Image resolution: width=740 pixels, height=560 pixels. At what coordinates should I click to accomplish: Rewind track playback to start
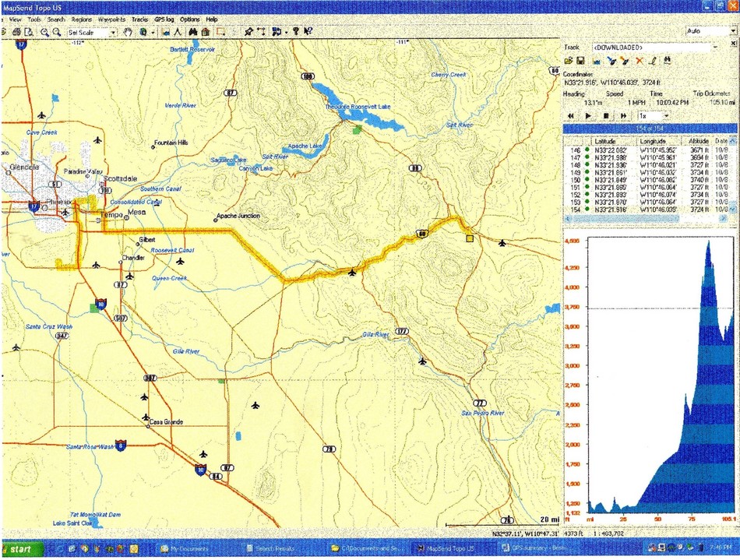coord(570,115)
